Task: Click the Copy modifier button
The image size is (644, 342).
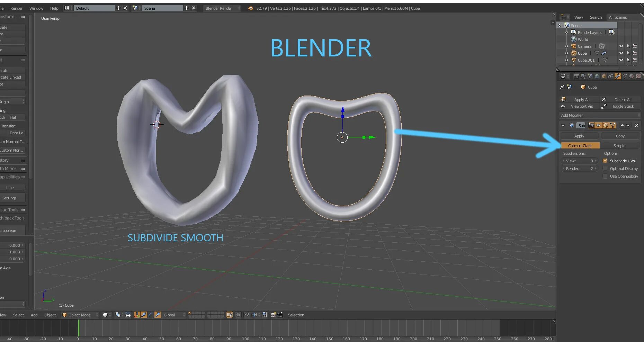Action: point(620,136)
